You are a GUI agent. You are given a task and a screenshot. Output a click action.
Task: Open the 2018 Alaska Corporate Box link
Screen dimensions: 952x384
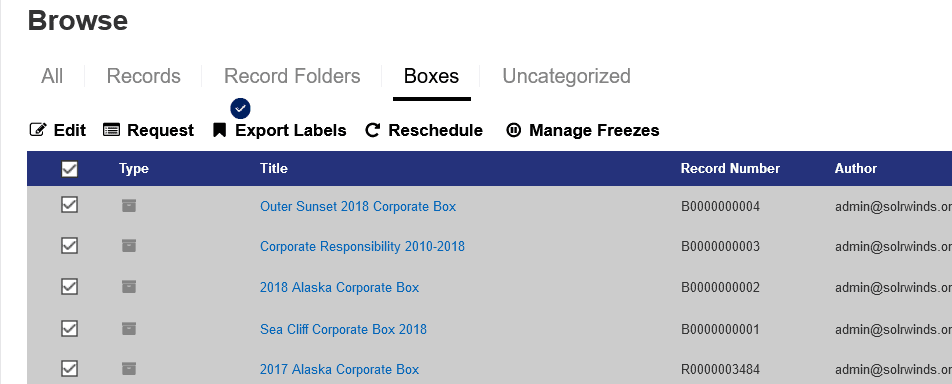coord(339,287)
